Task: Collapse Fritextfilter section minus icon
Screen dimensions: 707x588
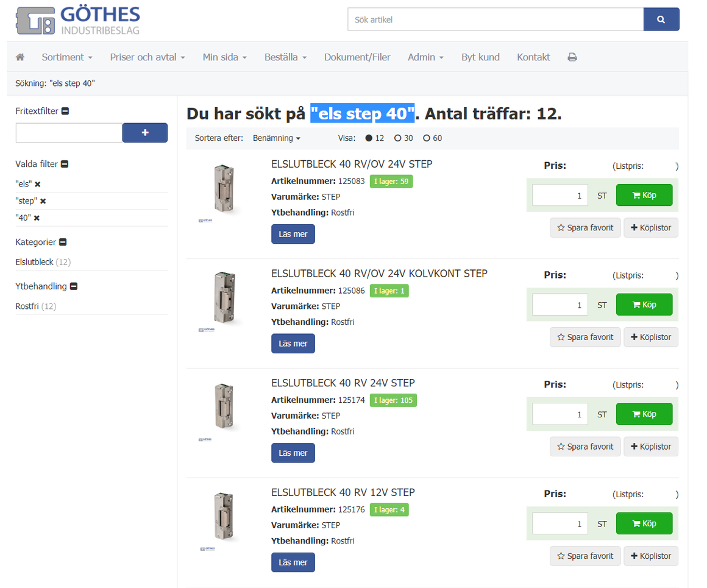Action: click(65, 111)
